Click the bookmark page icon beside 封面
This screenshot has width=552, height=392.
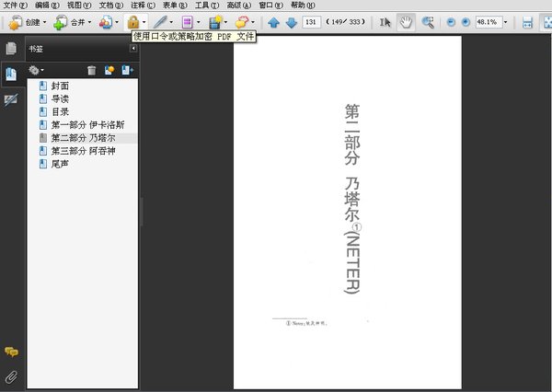(x=43, y=86)
